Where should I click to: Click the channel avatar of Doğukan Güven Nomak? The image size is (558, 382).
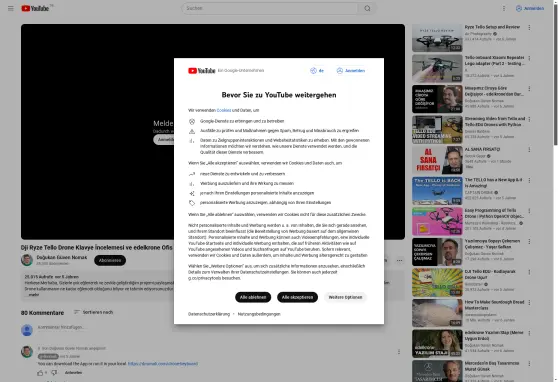pos(27,260)
